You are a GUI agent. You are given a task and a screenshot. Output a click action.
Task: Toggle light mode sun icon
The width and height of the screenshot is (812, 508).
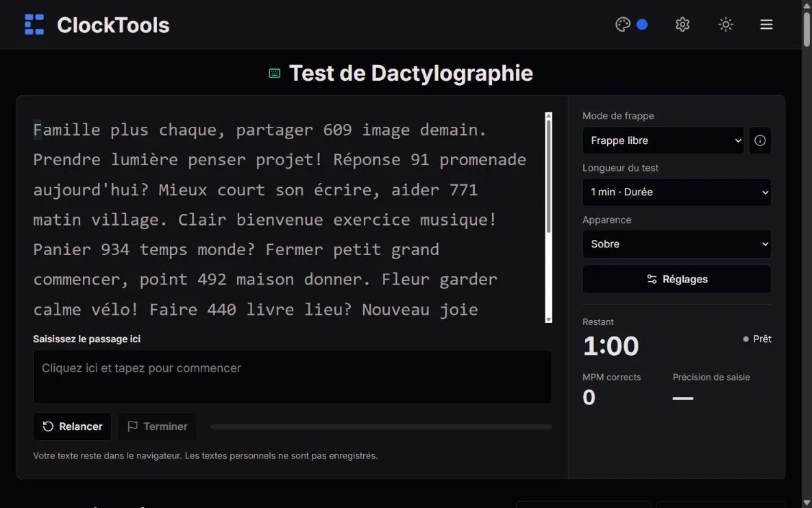(726, 25)
